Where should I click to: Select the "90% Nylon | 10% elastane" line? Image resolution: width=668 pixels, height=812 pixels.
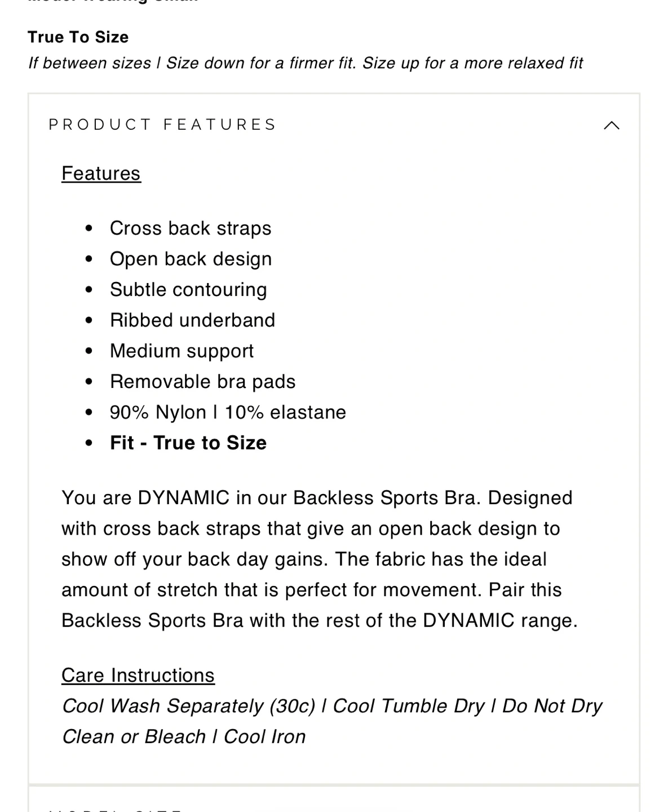tap(228, 412)
